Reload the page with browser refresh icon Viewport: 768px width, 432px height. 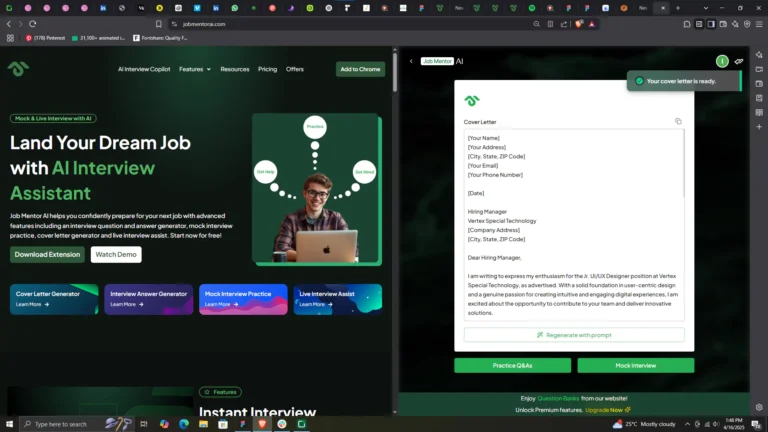[33, 23]
